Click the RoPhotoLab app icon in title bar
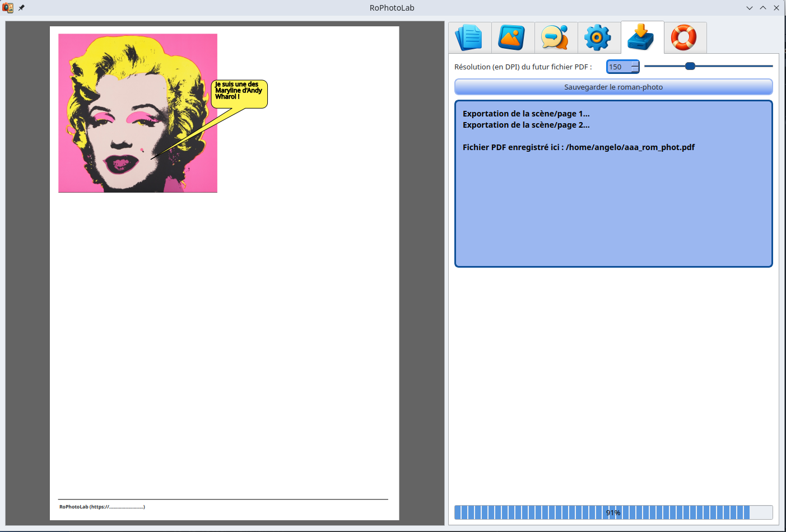The height and width of the screenshot is (532, 786). pos(8,8)
